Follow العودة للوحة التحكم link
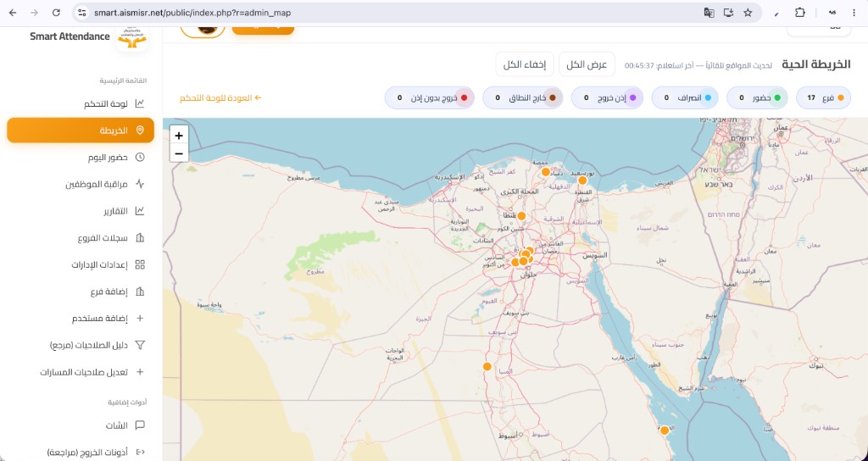The image size is (868, 461). 220,98
